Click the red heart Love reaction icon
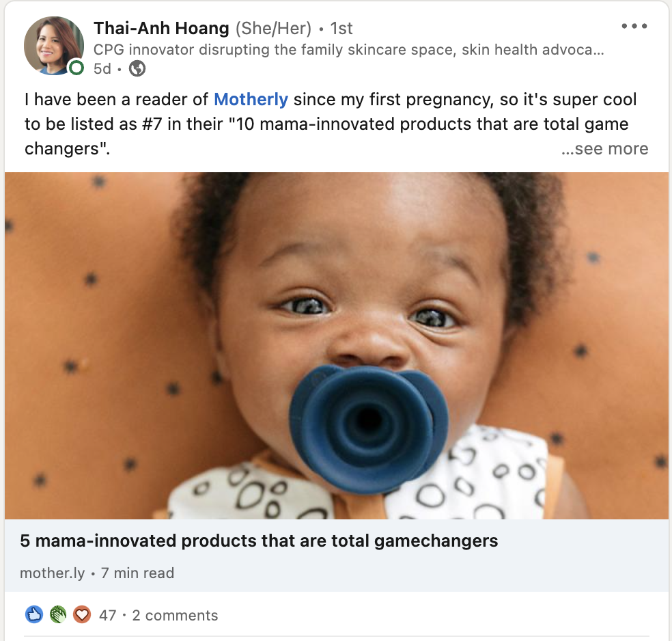Screen dimensions: 672x641 pos(82,614)
